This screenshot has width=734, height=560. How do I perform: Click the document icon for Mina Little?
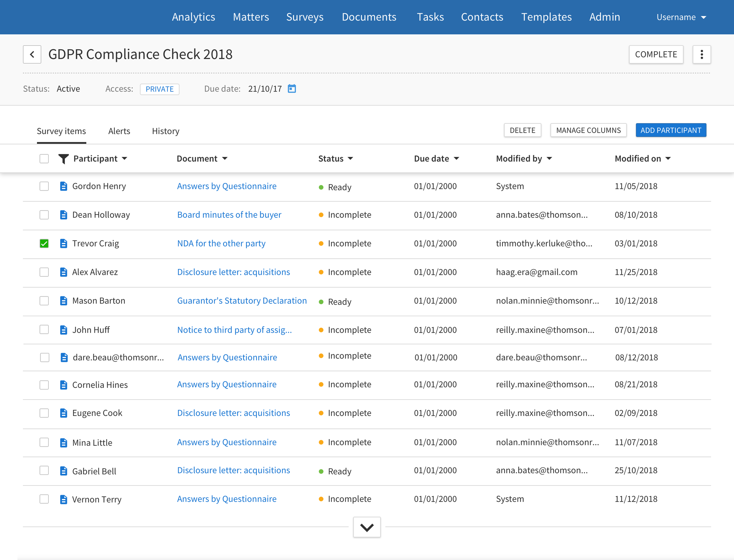tap(63, 443)
